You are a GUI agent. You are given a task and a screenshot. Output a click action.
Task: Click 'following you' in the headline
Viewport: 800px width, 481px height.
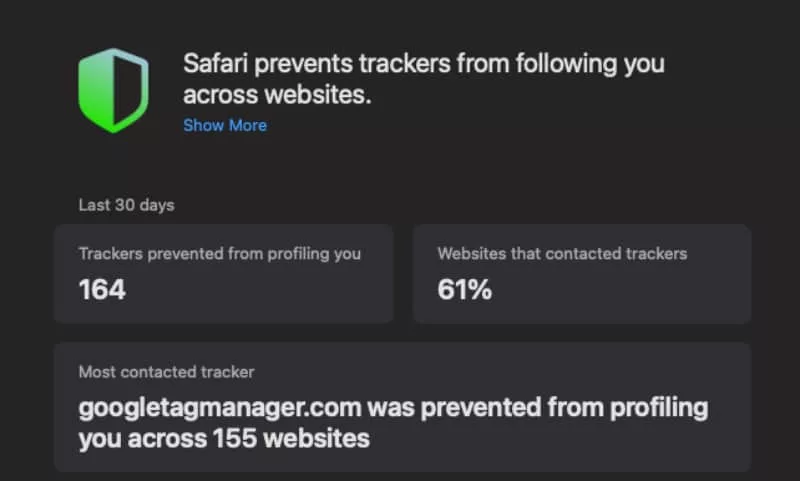pos(582,63)
